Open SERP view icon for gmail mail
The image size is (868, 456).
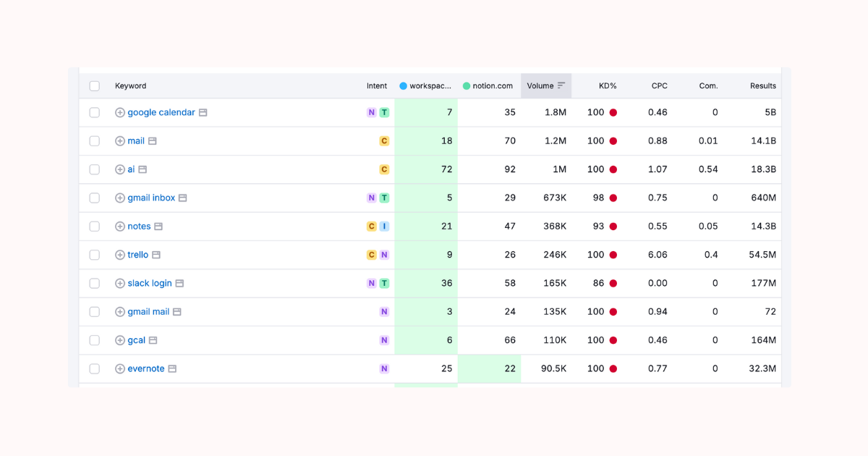pyautogui.click(x=177, y=312)
